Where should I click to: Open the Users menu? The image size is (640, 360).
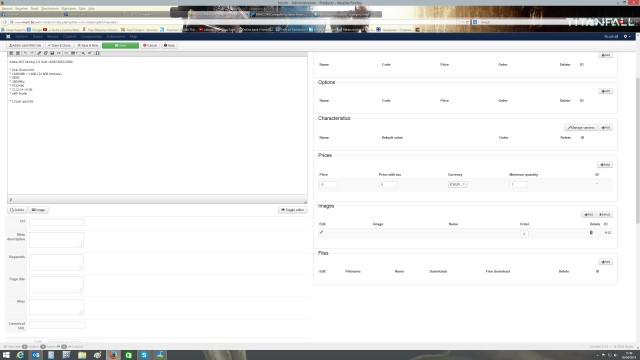coord(38,36)
